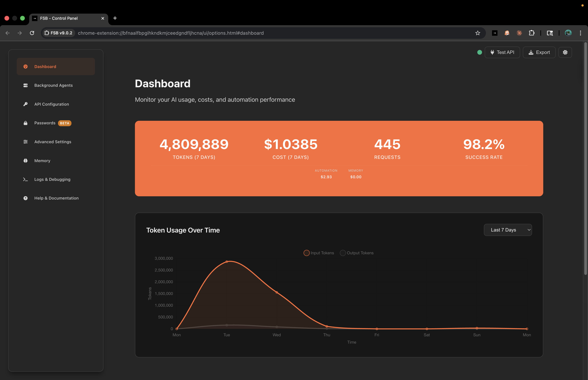The image size is (588, 380).
Task: Toggle the Input Tokens legend item
Action: [x=318, y=253]
